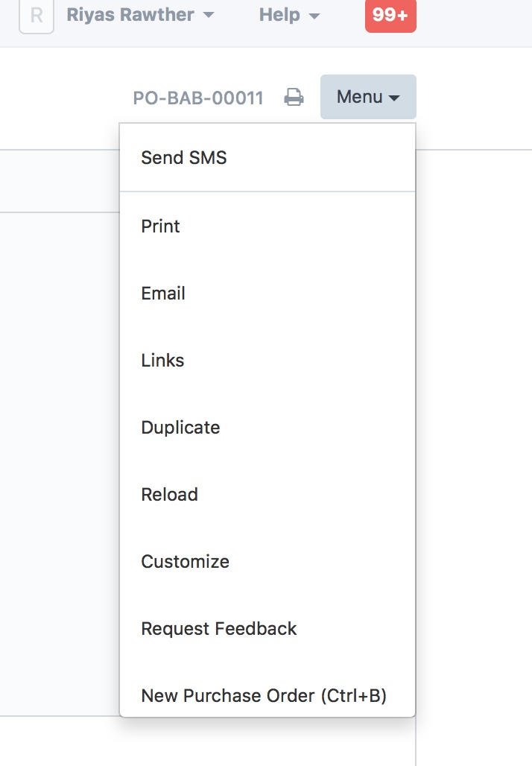
Task: Expand the Help dropdown in the navbar
Action: coord(289,15)
